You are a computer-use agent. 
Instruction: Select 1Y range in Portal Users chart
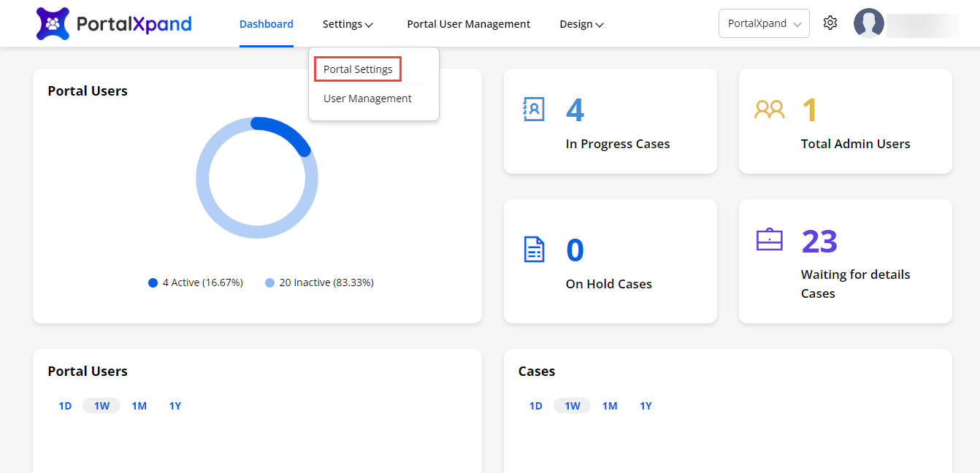point(175,406)
